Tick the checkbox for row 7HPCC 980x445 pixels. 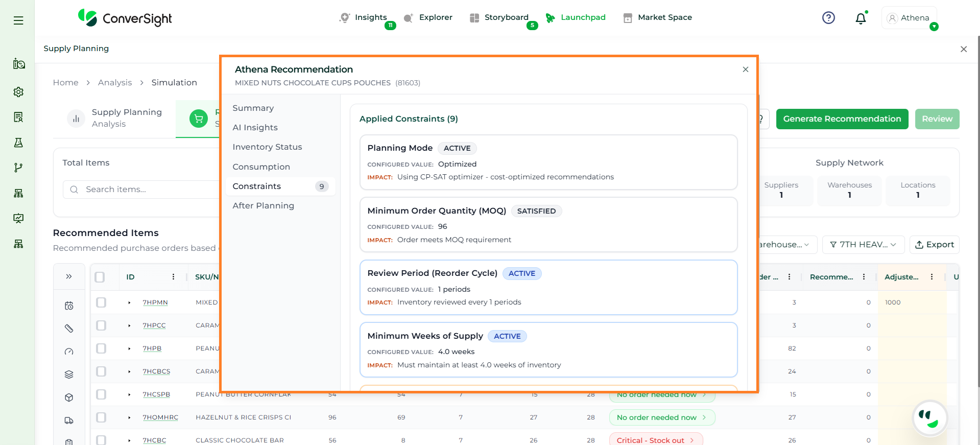tap(101, 325)
